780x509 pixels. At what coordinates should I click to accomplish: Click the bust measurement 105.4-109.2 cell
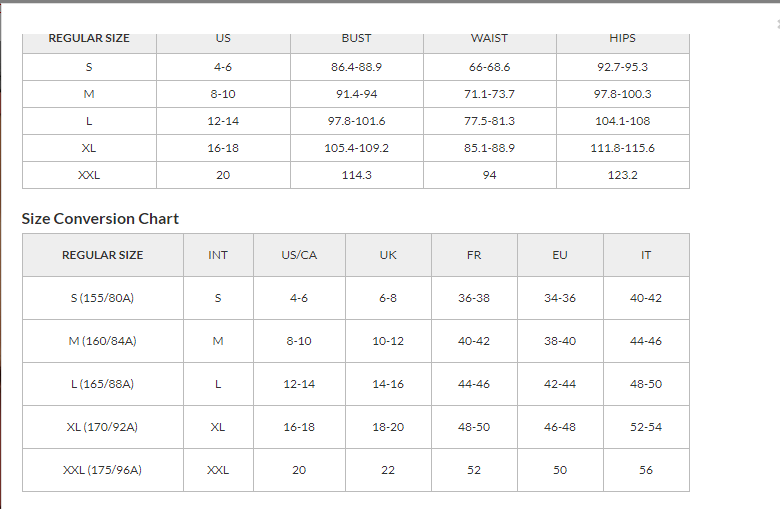click(356, 148)
